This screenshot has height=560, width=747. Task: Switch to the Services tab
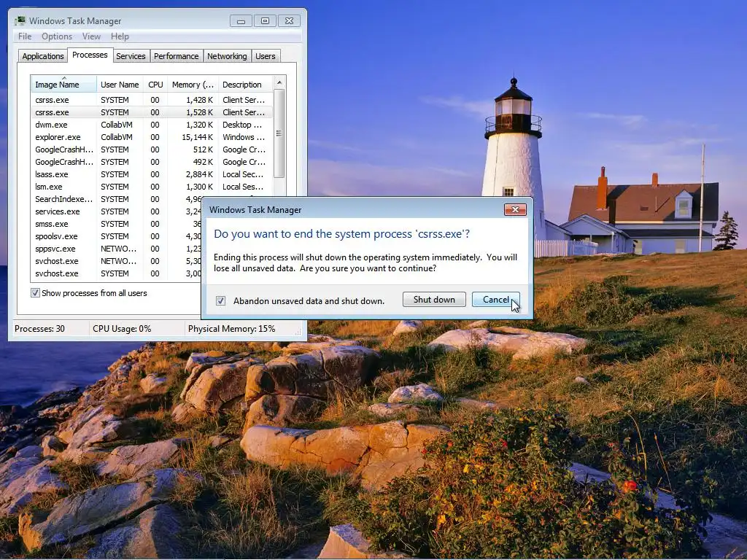click(131, 56)
